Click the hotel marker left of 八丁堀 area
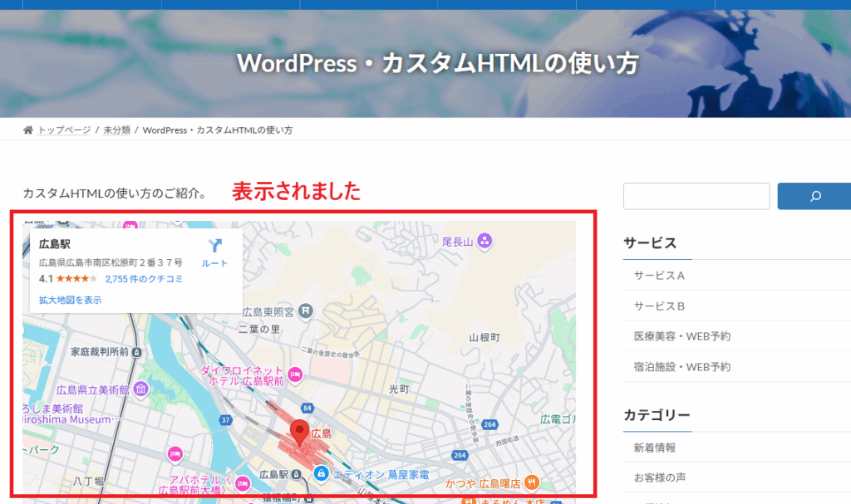Screen dimensions: 851x504 click(175, 453)
